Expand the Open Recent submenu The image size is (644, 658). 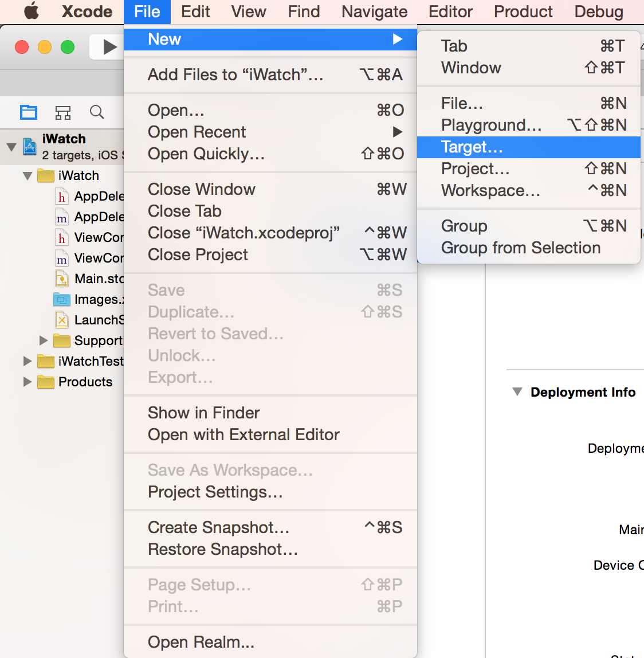tap(270, 132)
